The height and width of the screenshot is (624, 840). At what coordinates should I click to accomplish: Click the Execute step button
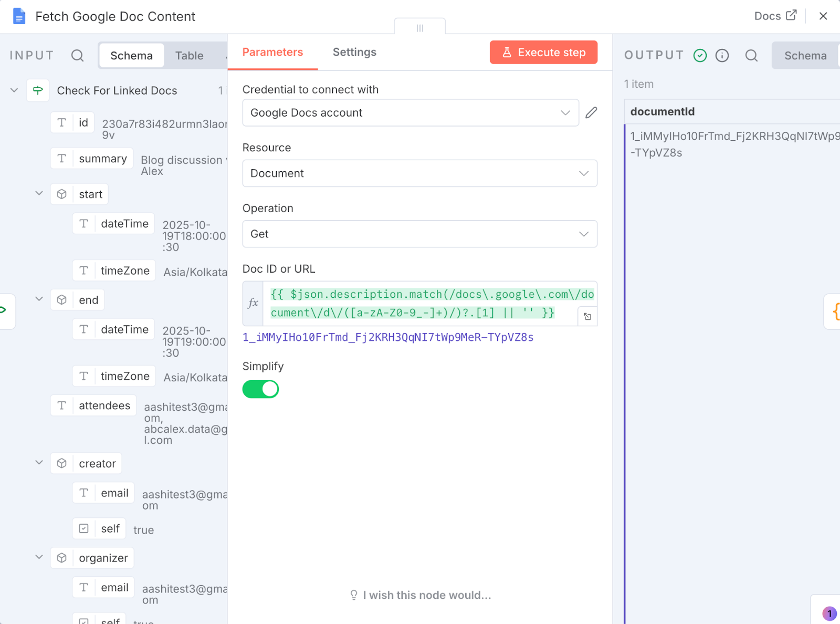coord(543,53)
